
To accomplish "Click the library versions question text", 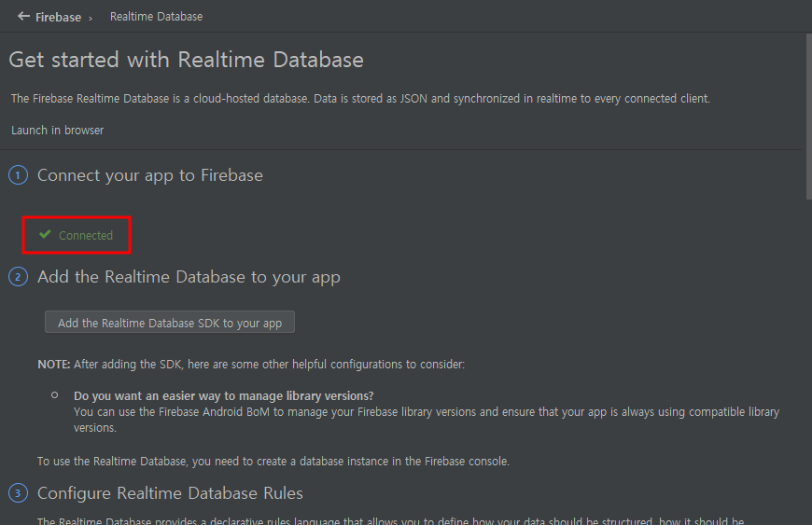I will [224, 395].
